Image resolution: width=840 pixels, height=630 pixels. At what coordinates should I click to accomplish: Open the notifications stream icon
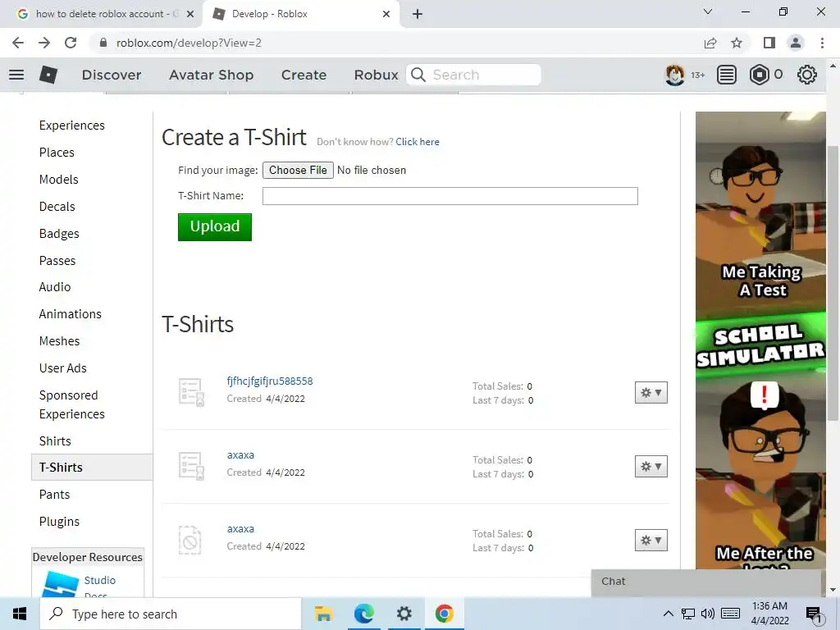(x=727, y=75)
